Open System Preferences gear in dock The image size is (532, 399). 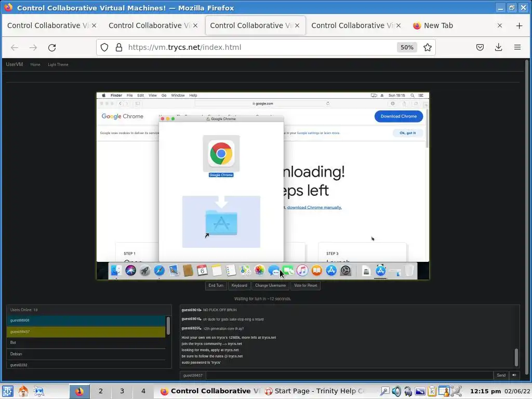coord(345,270)
